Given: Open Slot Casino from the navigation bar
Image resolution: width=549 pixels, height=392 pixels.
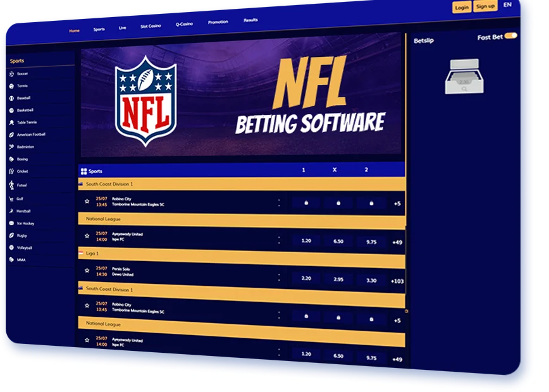Looking at the screenshot, I should click(x=151, y=26).
